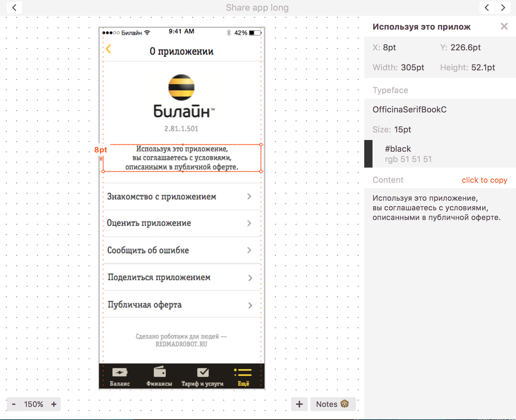Screen dimensions: 516x420
Task: Click the rgb 51 51 51 value
Action: tap(408, 159)
